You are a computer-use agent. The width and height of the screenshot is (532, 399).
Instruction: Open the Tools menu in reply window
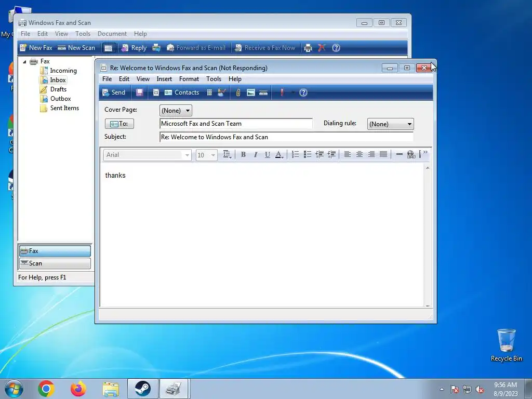click(214, 79)
